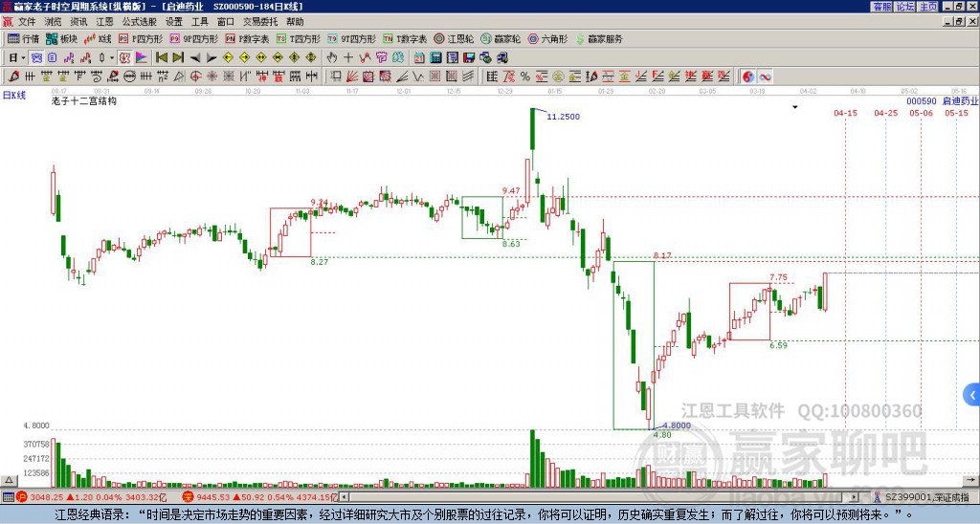Open the 江恩 menu

tap(105, 22)
